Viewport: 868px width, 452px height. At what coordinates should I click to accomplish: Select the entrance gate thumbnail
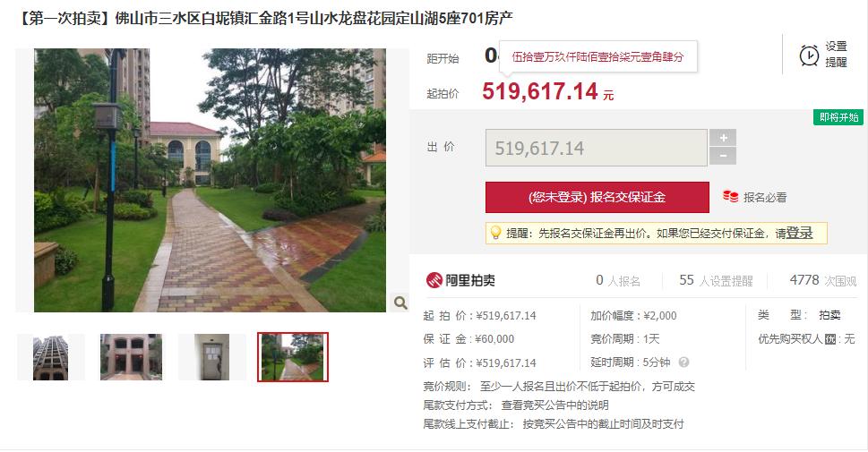point(131,357)
